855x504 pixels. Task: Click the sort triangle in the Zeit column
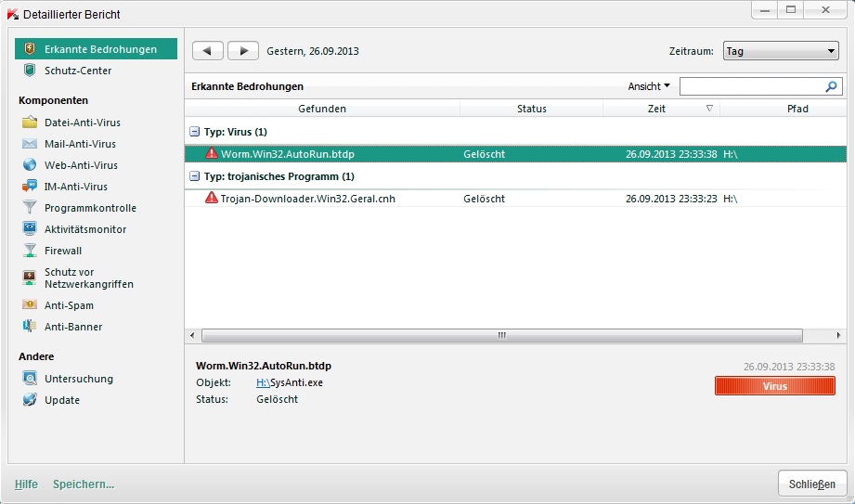point(709,109)
